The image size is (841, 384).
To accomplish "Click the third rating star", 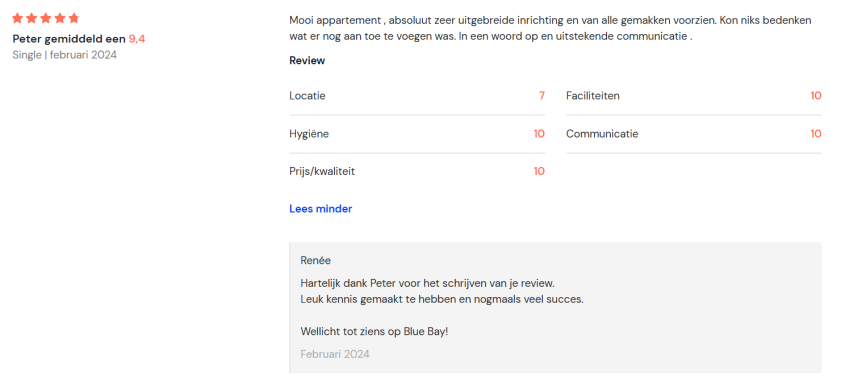I will pyautogui.click(x=46, y=19).
